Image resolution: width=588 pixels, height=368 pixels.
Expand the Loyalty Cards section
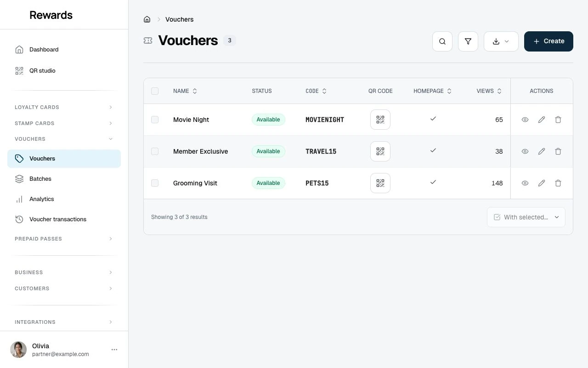64,107
